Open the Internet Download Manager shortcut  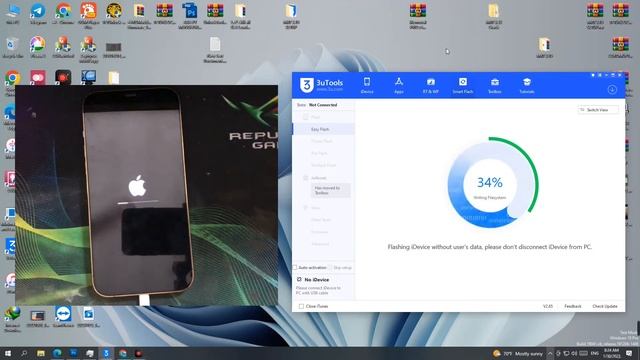[x=13, y=319]
